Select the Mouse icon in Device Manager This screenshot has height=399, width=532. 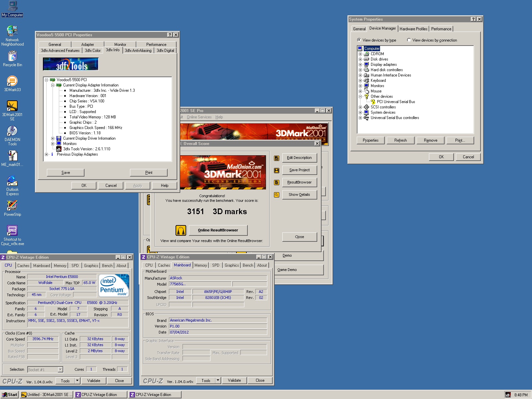[x=366, y=91]
